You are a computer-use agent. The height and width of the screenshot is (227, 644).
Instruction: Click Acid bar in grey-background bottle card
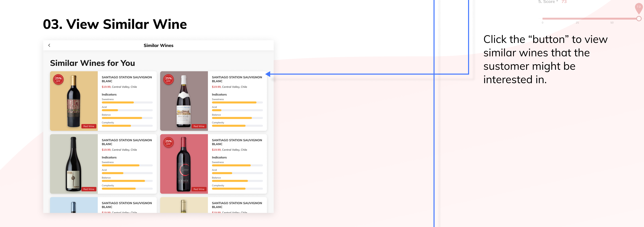pyautogui.click(x=127, y=173)
